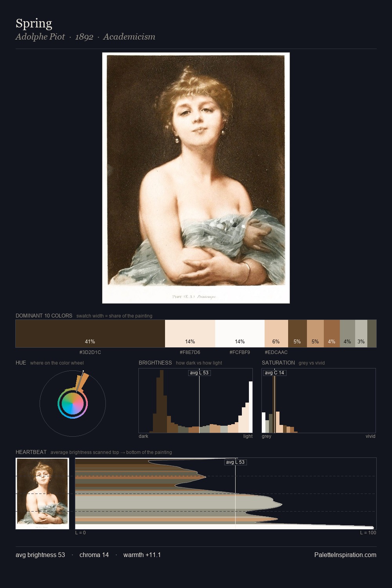Click the unlabeled olive-grey swatch at palette end
This screenshot has height=588, width=392.
372,334
